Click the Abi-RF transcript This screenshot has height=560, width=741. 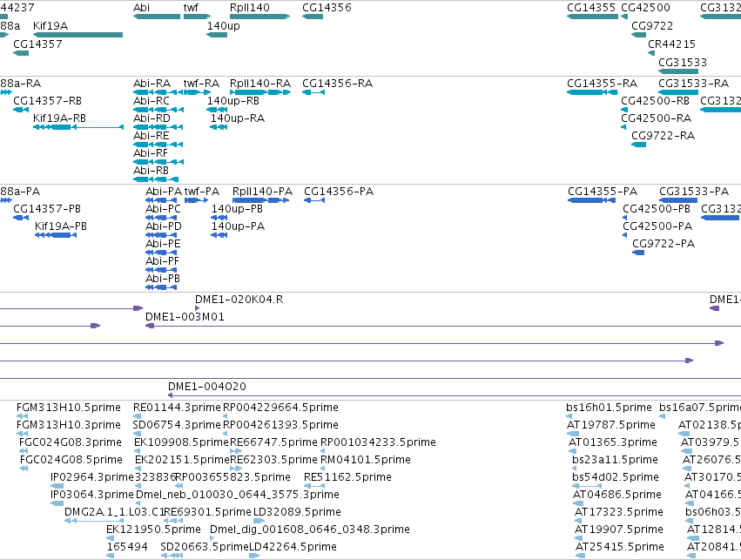[x=158, y=162]
